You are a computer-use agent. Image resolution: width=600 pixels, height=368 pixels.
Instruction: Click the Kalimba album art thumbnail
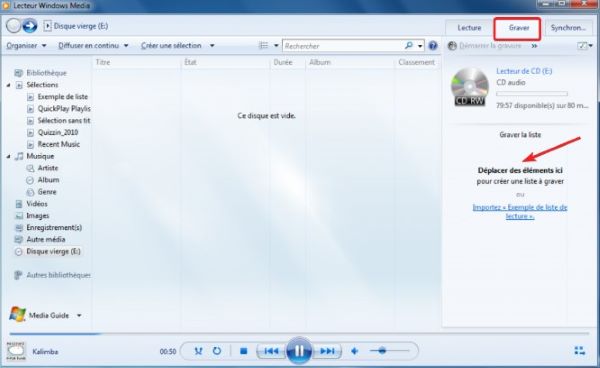16,351
